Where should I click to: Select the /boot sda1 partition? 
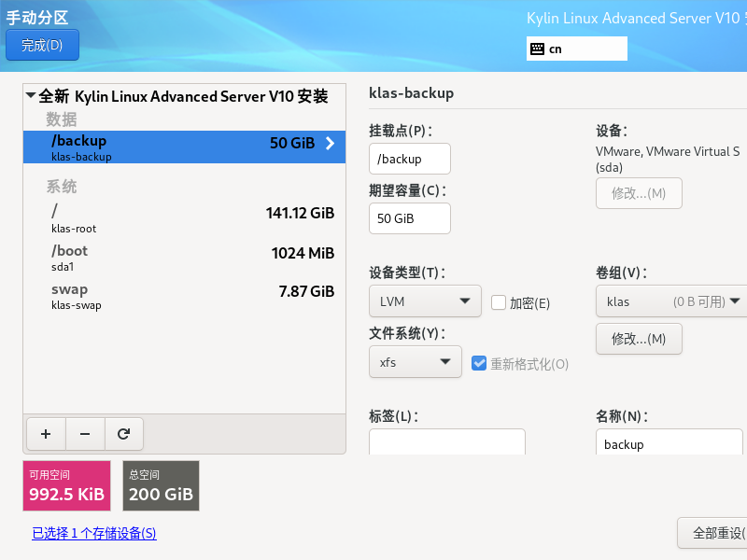click(x=182, y=259)
